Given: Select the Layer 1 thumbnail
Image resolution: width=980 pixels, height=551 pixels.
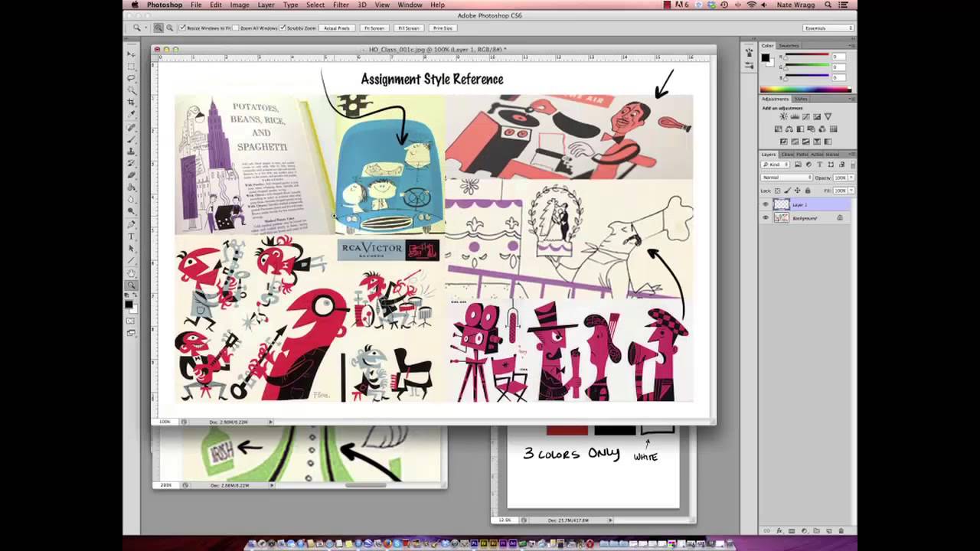Looking at the screenshot, I should [782, 204].
